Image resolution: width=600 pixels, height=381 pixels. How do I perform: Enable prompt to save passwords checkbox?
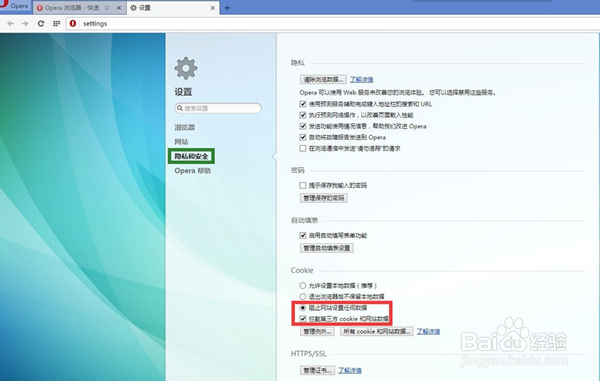[x=303, y=186]
